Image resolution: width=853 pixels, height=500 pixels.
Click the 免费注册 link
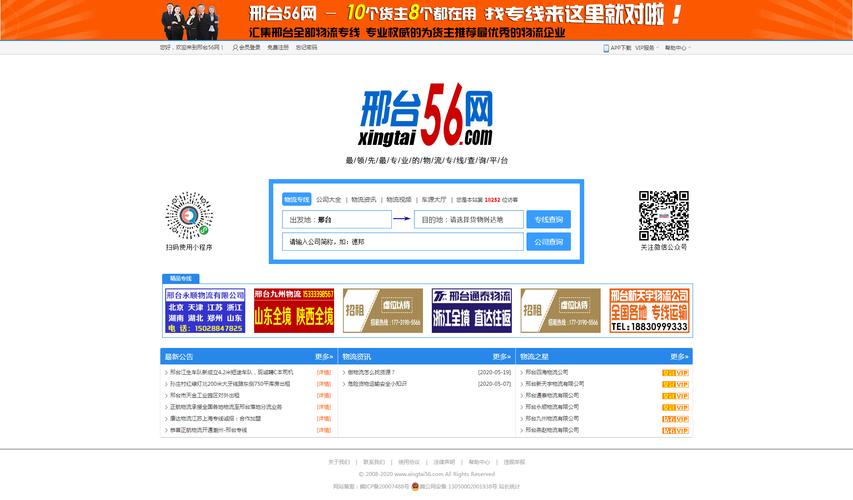(x=277, y=48)
